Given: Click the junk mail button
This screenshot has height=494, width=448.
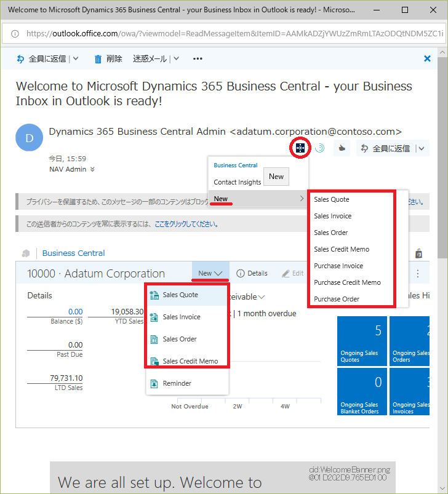Looking at the screenshot, I should [150, 58].
